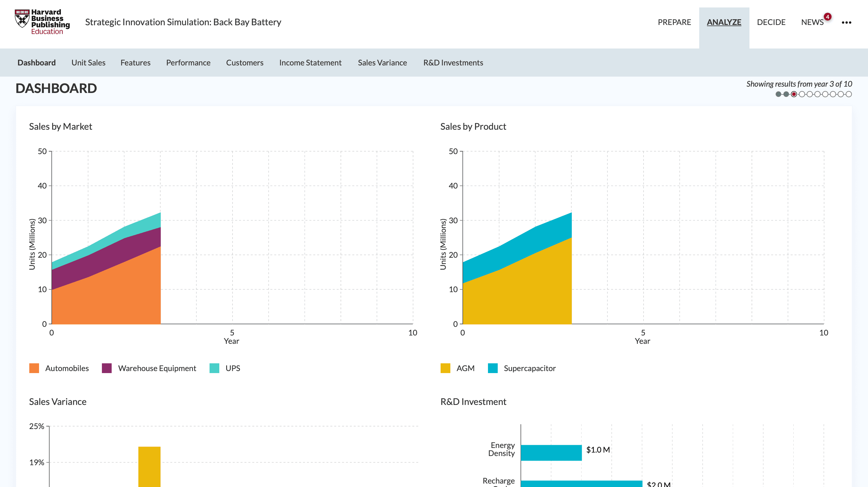Open the three-dots more options menu
This screenshot has height=487, width=868.
click(x=846, y=23)
